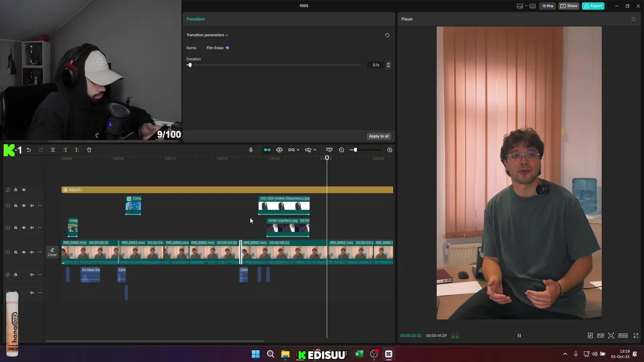Open Excel from the taskbar

coord(359,354)
